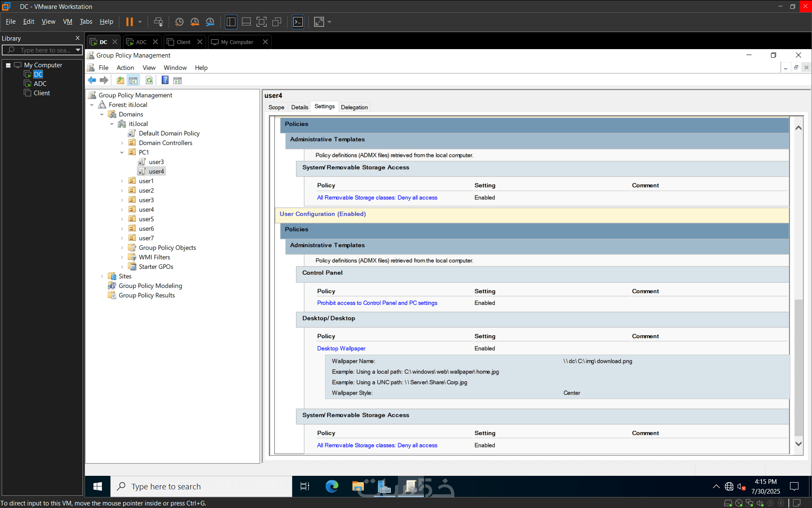Screen dimensions: 812x508
Task: Click the Refresh toolbar icon
Action: coord(149,80)
